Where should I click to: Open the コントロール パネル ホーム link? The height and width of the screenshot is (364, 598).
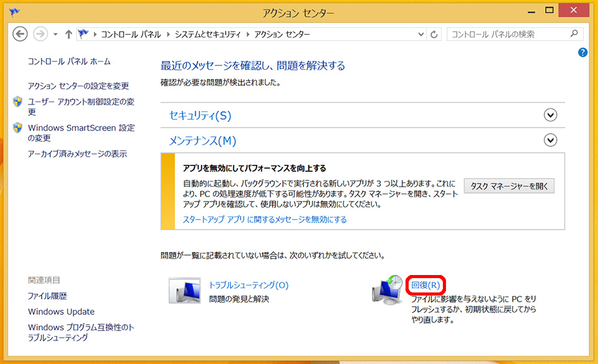tap(69, 62)
